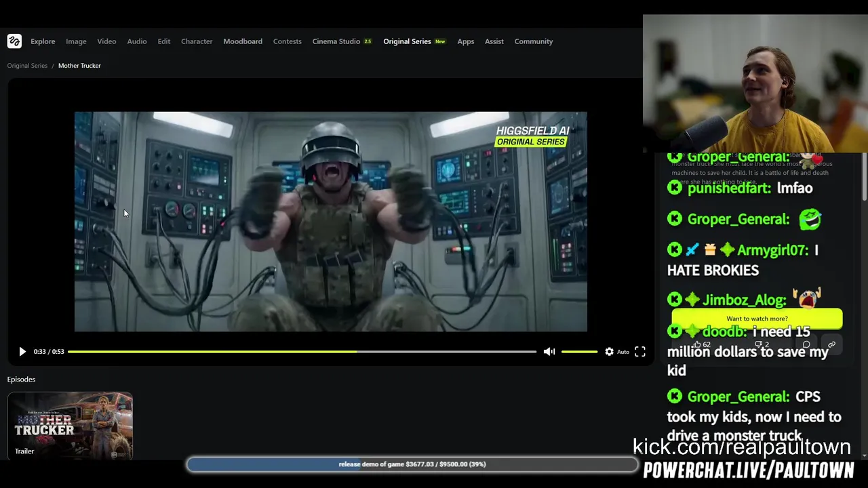Open the Character section
This screenshot has width=868, height=488.
pyautogui.click(x=197, y=41)
